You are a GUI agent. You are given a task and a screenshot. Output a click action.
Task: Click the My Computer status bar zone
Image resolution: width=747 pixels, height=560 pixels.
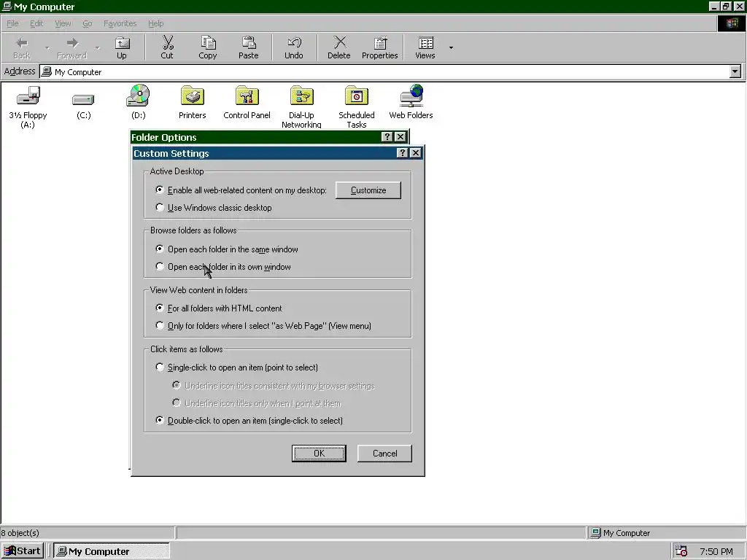click(x=666, y=533)
